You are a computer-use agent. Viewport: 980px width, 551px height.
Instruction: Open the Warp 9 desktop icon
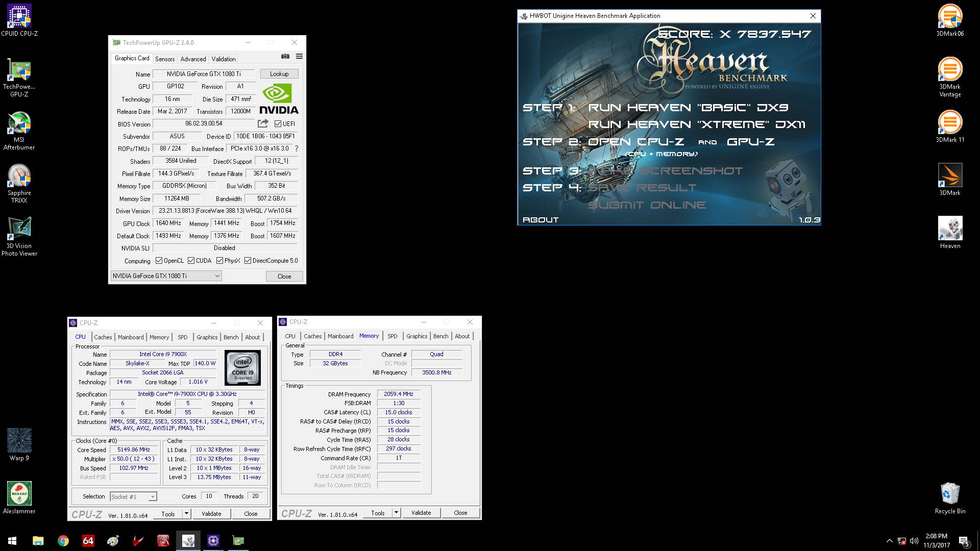19,445
